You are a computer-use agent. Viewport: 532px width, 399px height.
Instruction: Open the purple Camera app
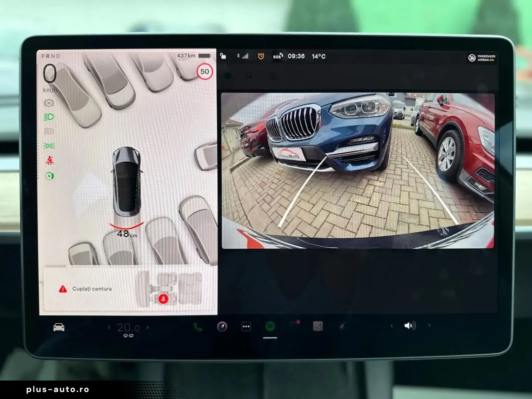pos(222,327)
